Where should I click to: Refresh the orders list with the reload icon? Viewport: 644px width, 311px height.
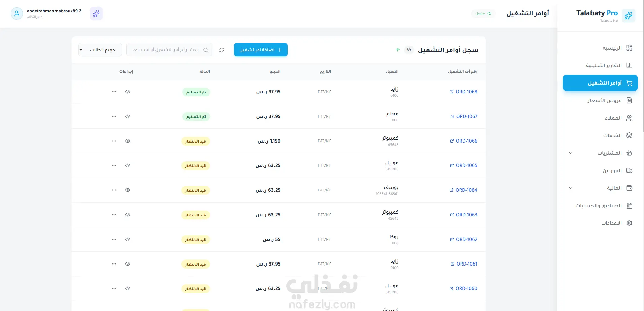pyautogui.click(x=222, y=50)
